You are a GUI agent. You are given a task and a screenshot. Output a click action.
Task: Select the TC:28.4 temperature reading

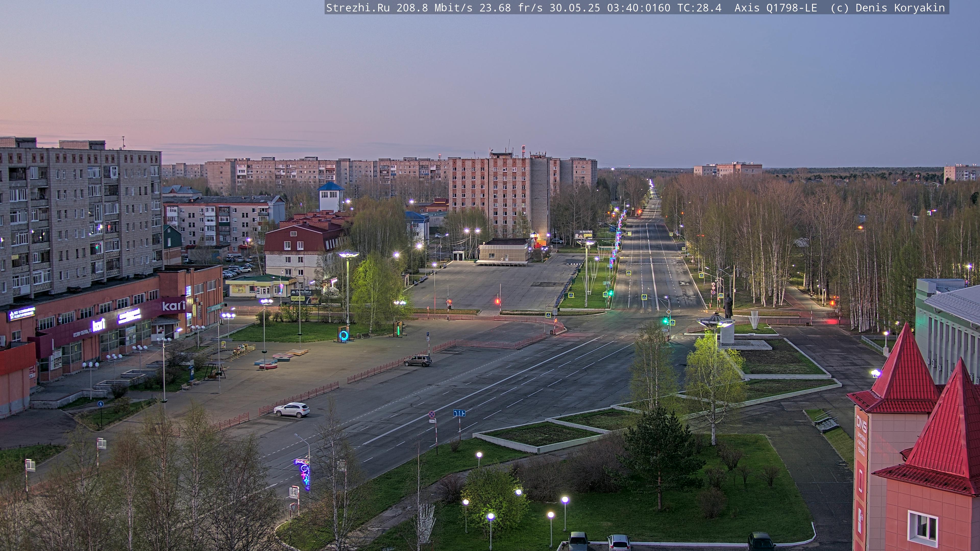coord(699,8)
